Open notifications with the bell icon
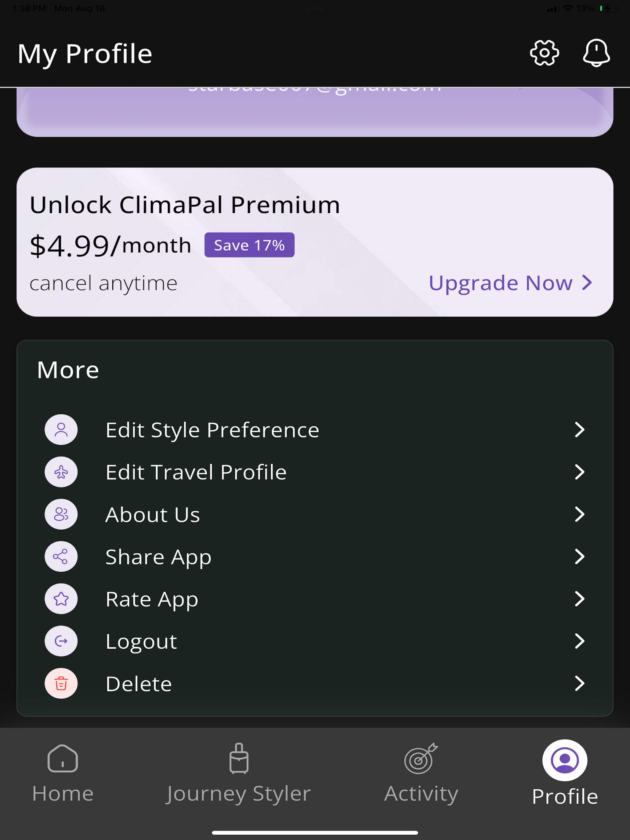Image resolution: width=630 pixels, height=840 pixels. [596, 53]
